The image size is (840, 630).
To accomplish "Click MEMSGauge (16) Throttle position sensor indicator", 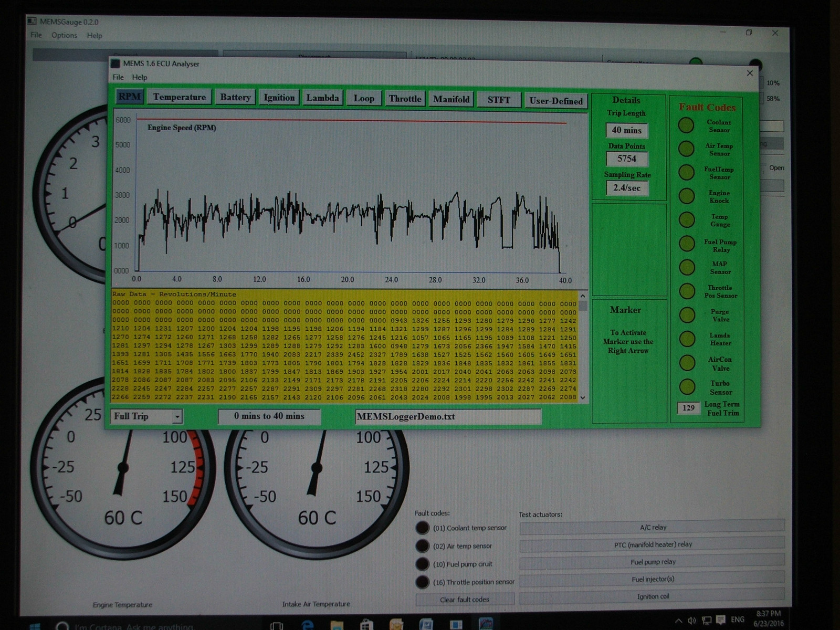I will [422, 582].
